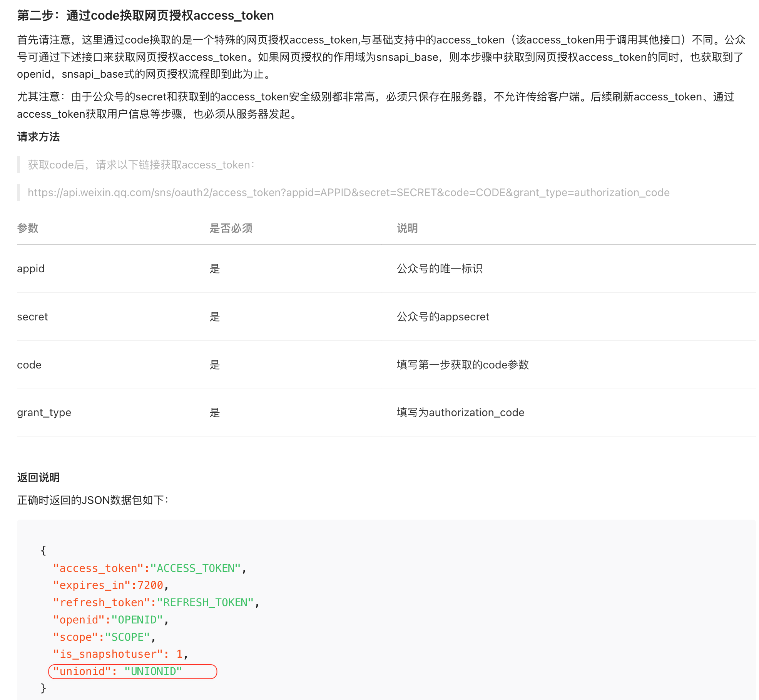Click the API URL for access_token request
This screenshot has height=700, width=759.
pos(348,192)
